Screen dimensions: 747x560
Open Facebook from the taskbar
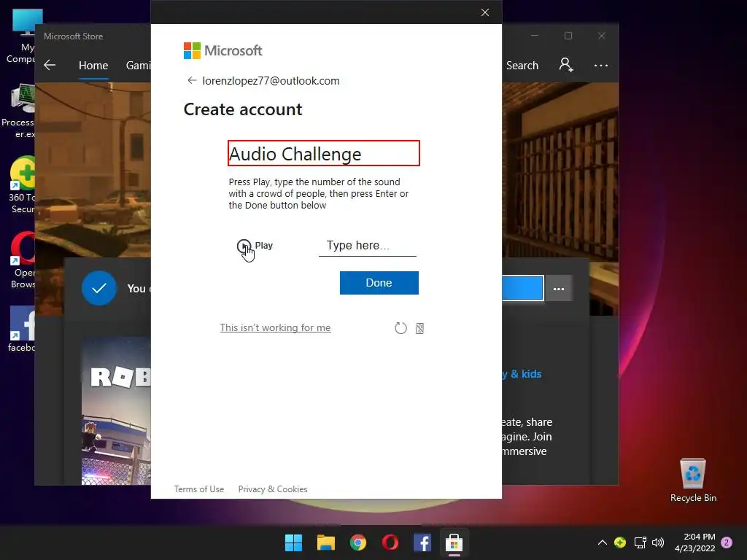422,542
